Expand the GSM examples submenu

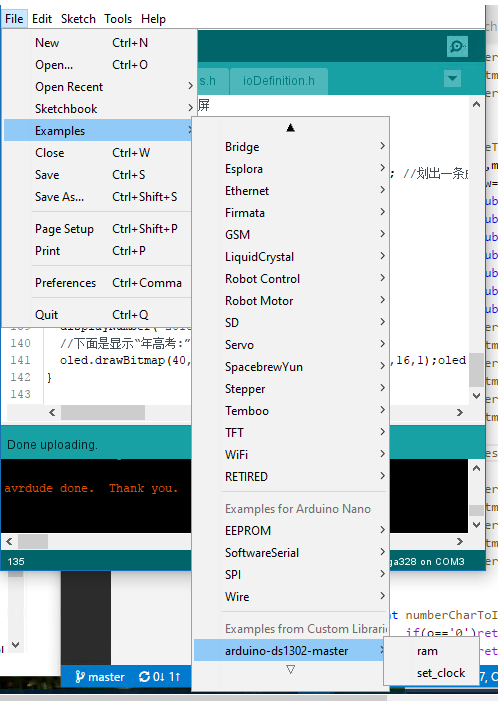coord(291,235)
